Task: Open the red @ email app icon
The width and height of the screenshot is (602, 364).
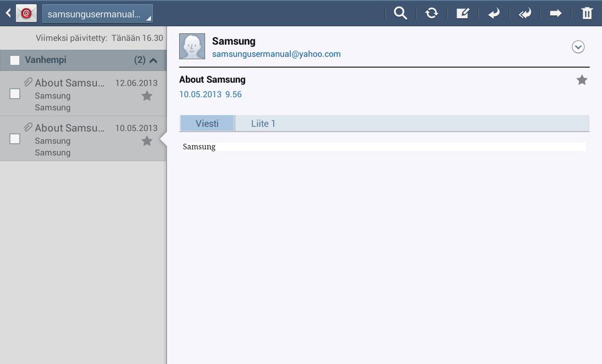Action: [x=26, y=14]
